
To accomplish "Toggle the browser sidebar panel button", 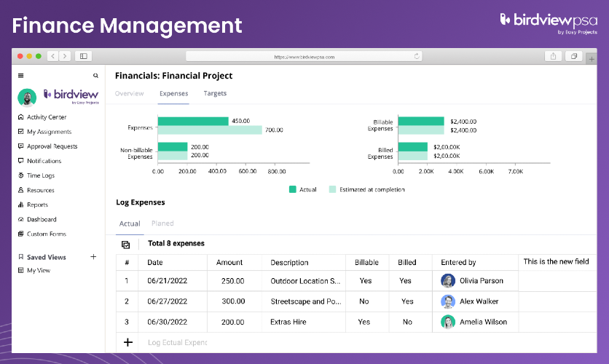I will 84,56.
